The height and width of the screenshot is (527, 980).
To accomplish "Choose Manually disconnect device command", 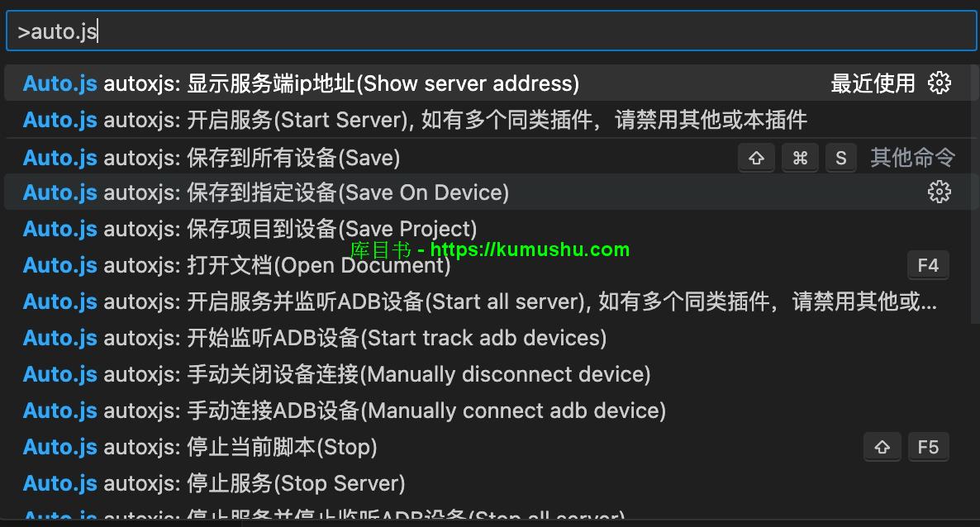I will point(490,374).
